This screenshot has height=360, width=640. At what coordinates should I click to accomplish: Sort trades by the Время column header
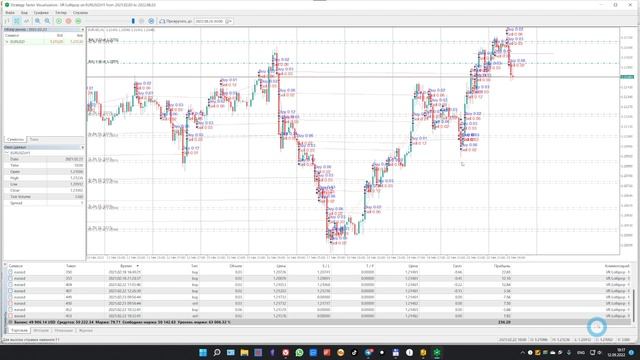(x=127, y=266)
